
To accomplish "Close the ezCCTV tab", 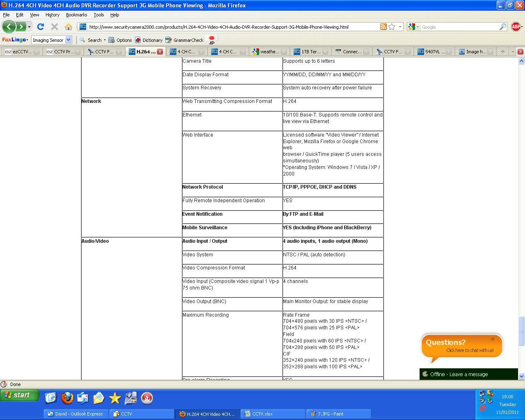I will (36, 52).
